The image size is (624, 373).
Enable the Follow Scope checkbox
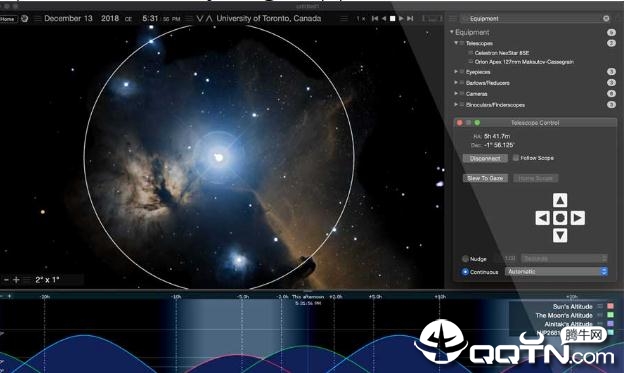[x=516, y=158]
